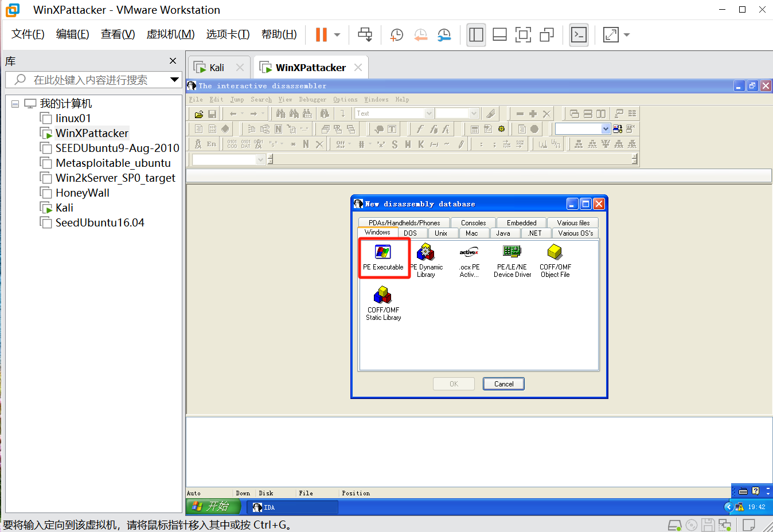Click the plus icon in IDA's top toolbar
Image resolution: width=773 pixels, height=532 pixels.
[x=533, y=114]
